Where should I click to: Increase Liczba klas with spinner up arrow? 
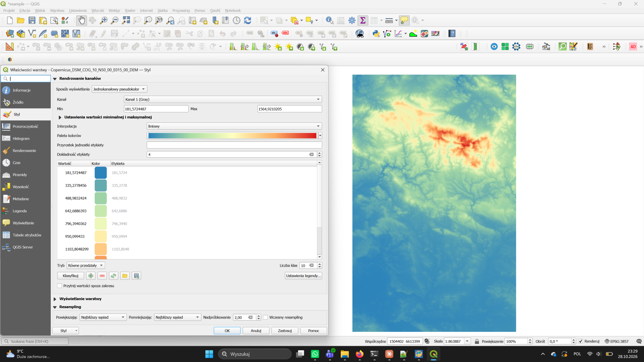(x=319, y=264)
